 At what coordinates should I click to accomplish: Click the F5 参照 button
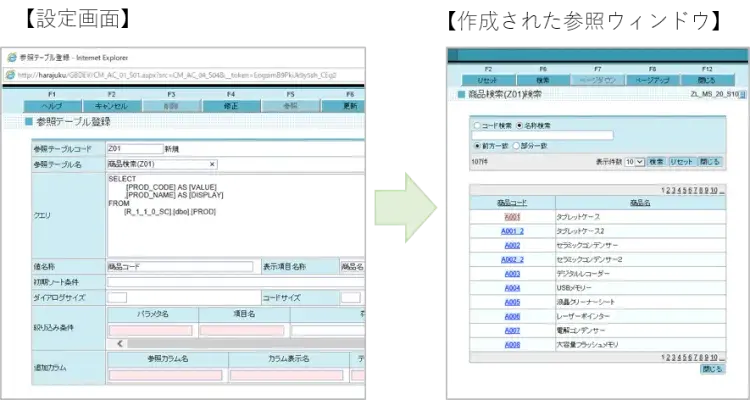[x=290, y=106]
